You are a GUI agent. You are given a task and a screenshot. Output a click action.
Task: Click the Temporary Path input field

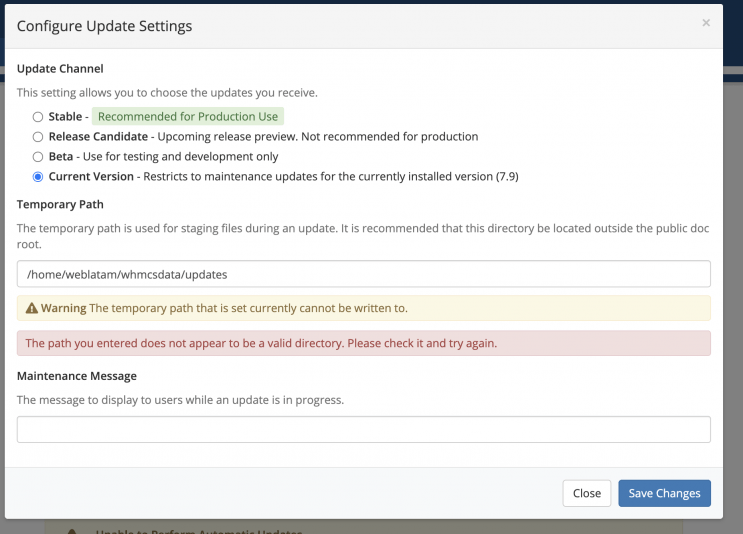coord(363,274)
